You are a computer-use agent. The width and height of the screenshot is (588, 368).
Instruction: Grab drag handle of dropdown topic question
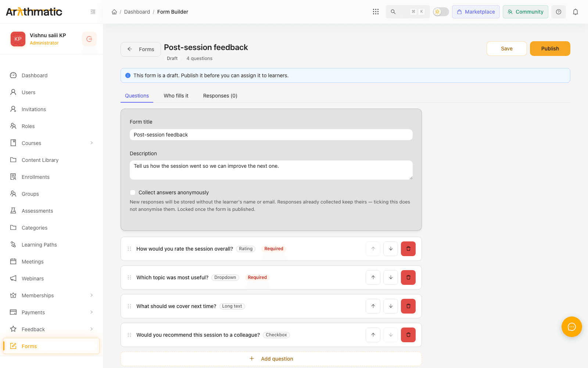pos(129,277)
